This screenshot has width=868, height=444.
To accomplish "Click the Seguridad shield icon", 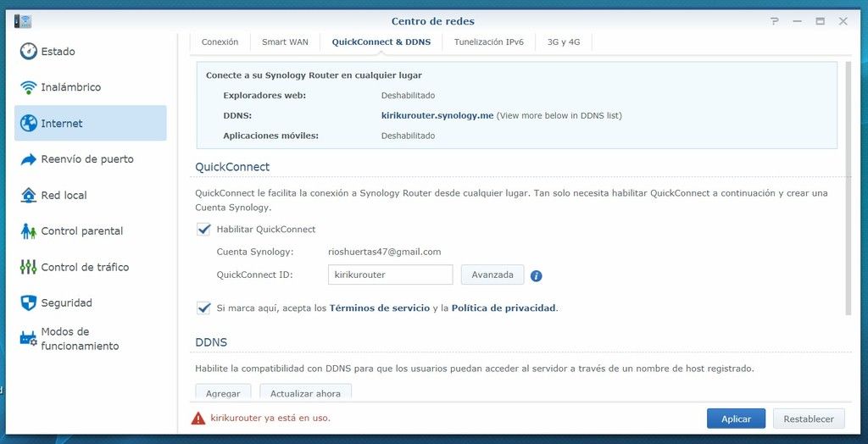I will click(28, 302).
